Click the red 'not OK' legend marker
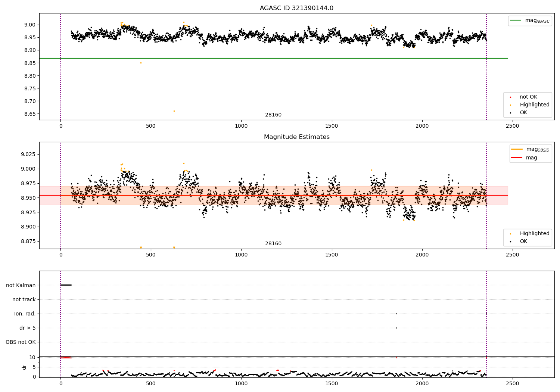The width and height of the screenshot is (560, 392). point(510,97)
